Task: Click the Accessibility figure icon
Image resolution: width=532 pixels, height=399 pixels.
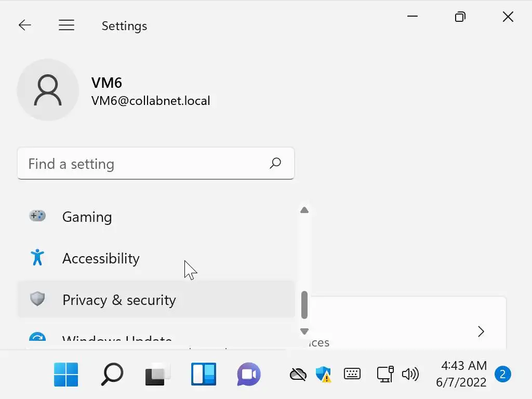Action: [x=37, y=258]
